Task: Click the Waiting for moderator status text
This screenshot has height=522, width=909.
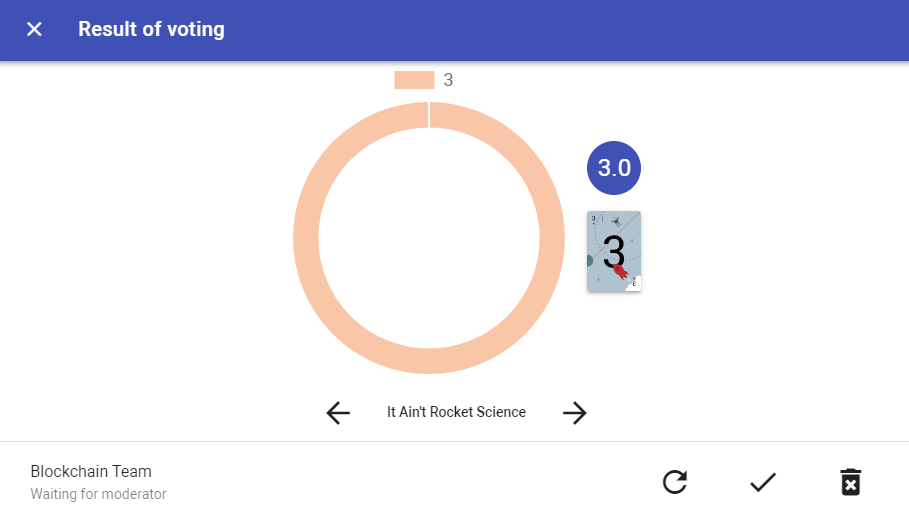Action: click(x=98, y=494)
